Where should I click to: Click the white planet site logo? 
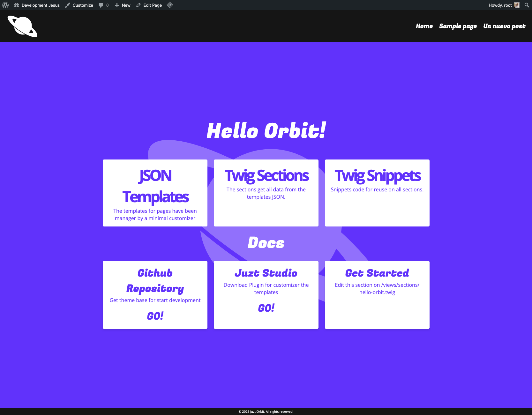tap(22, 26)
